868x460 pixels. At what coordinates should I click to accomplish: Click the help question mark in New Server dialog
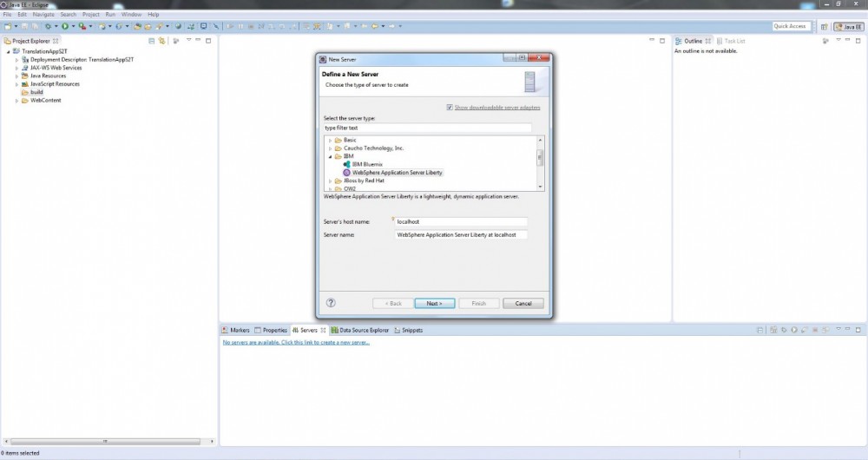(x=331, y=303)
